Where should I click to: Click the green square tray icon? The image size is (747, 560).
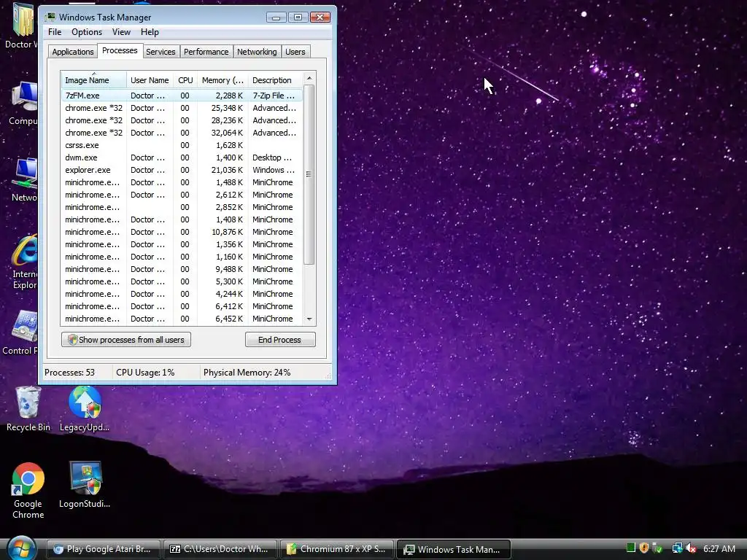631,548
